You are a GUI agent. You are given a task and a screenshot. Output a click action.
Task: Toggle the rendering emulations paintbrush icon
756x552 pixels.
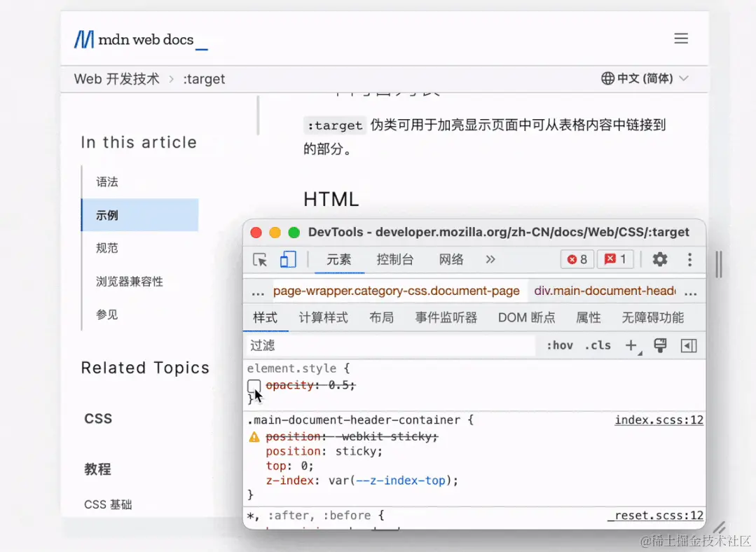[660, 345]
